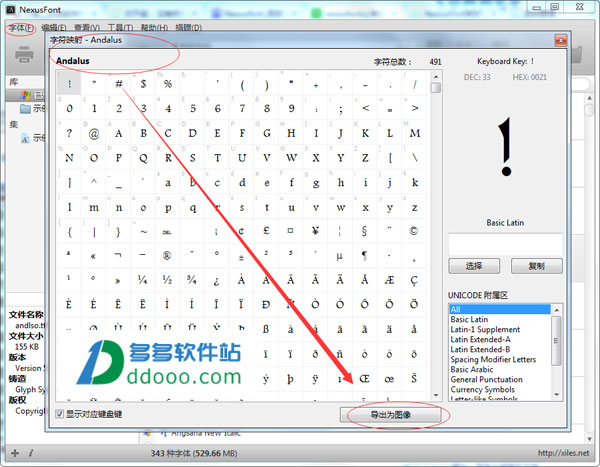This screenshot has width=600, height=467.
Task: Select the ¾ fraction glyph
Action: pyautogui.click(x=192, y=280)
